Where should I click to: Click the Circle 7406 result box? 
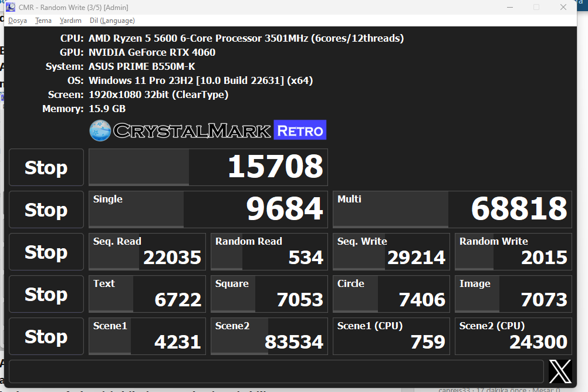tap(391, 295)
